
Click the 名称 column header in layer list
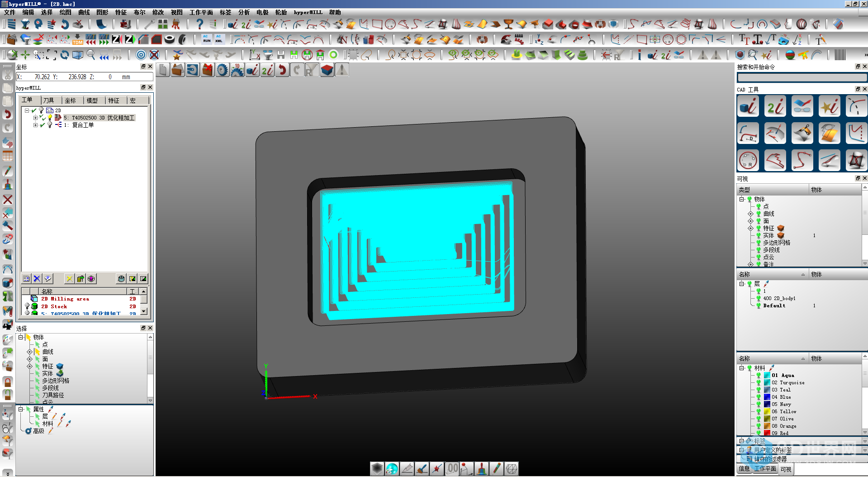(x=772, y=274)
